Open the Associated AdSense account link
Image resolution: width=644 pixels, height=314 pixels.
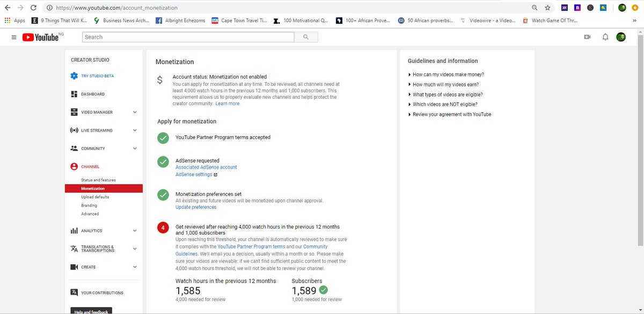tap(206, 167)
